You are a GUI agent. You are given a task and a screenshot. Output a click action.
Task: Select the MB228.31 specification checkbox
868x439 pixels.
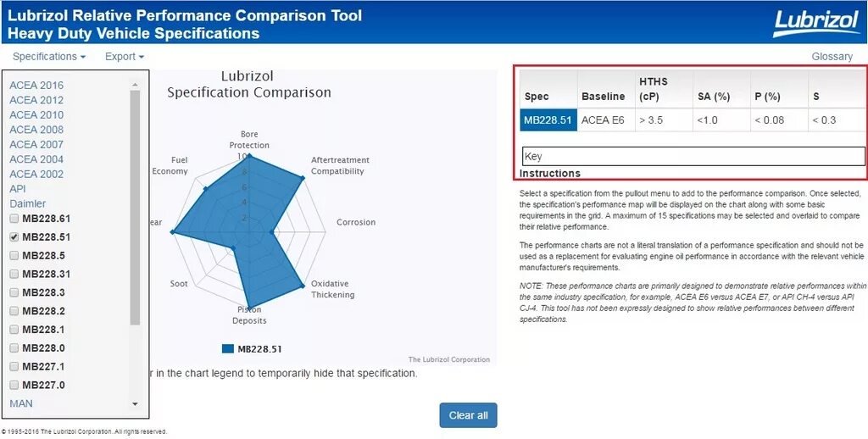14,275
